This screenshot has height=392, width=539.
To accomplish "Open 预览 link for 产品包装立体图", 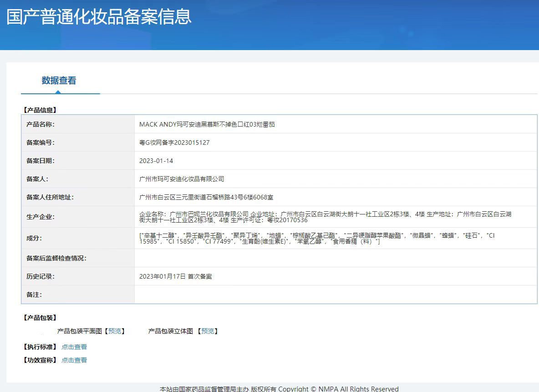I will pos(208,331).
